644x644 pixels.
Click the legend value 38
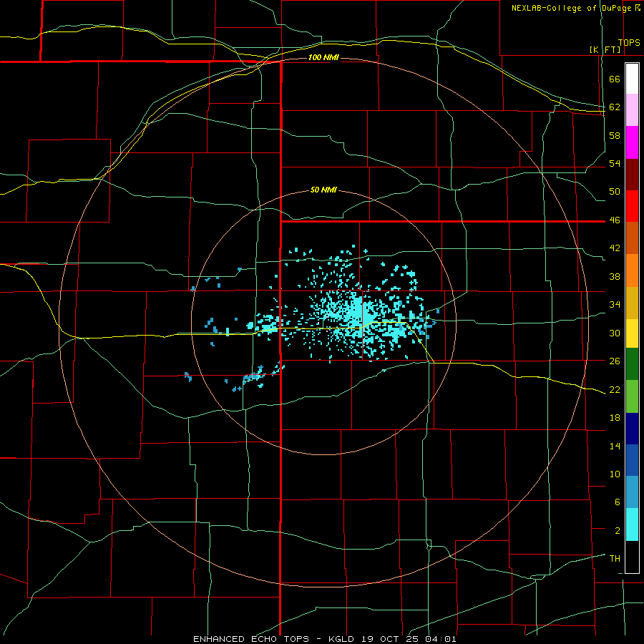point(615,276)
